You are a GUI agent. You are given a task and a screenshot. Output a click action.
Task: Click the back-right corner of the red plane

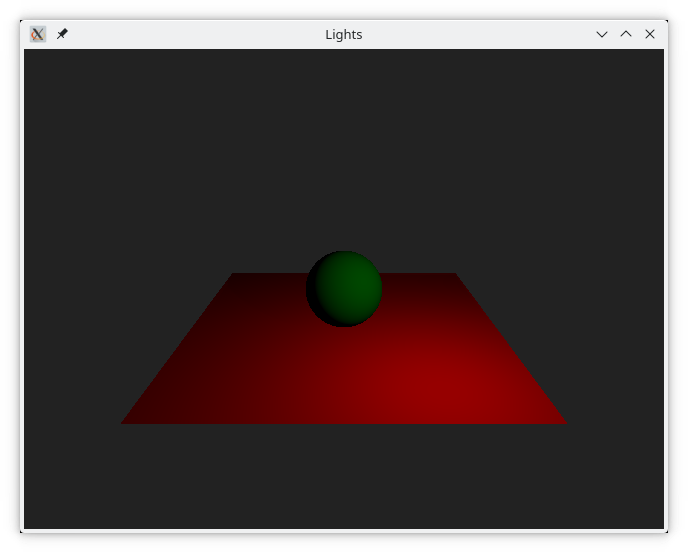click(454, 276)
